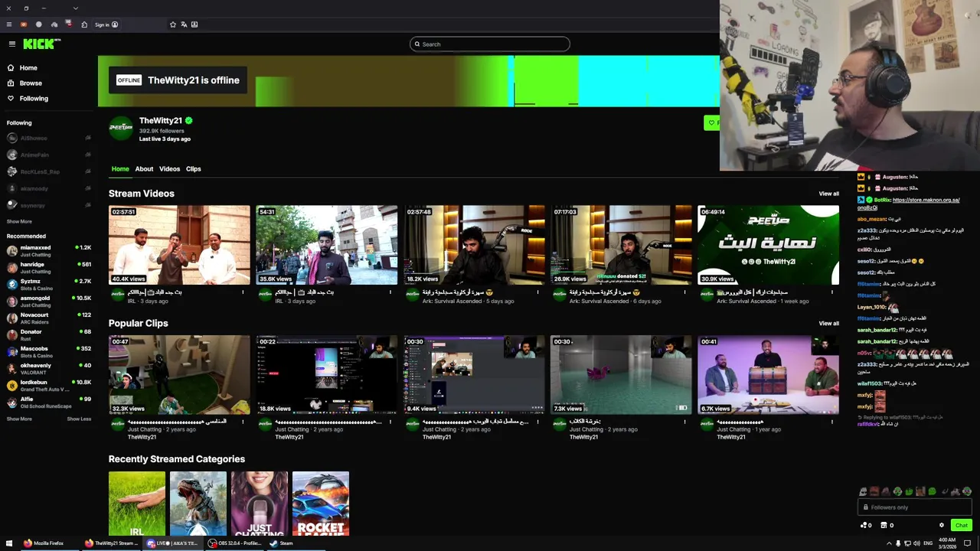Open the browser hamburger menu icon
The height and width of the screenshot is (551, 980).
9,24
